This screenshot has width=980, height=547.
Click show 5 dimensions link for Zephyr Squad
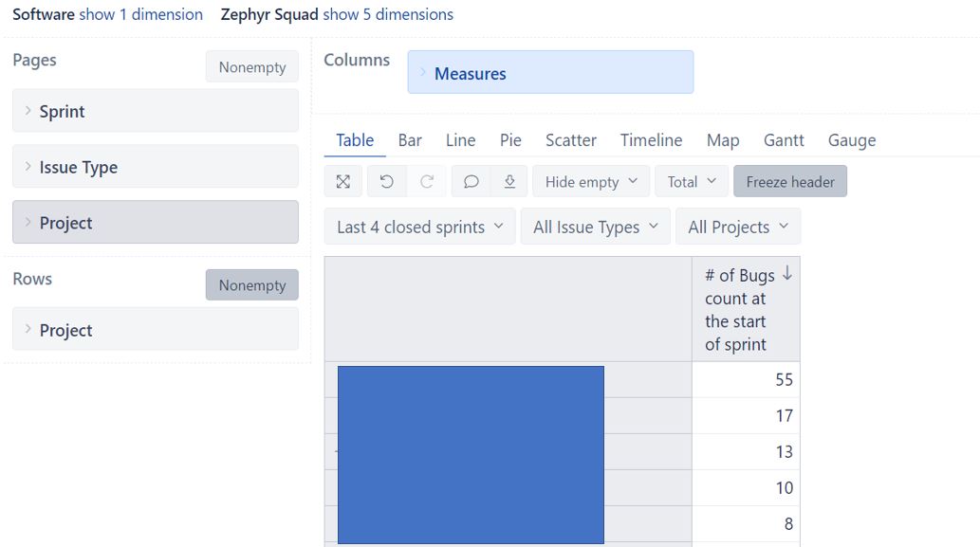388,14
